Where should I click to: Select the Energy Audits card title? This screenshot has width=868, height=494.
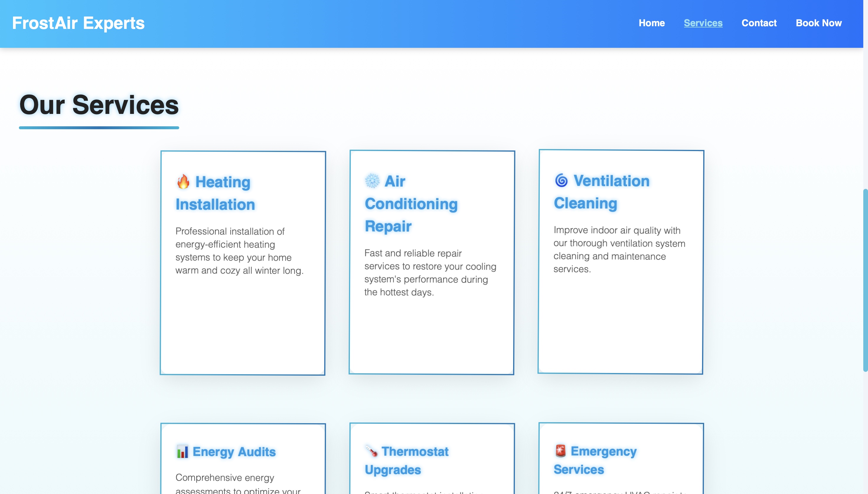click(226, 452)
